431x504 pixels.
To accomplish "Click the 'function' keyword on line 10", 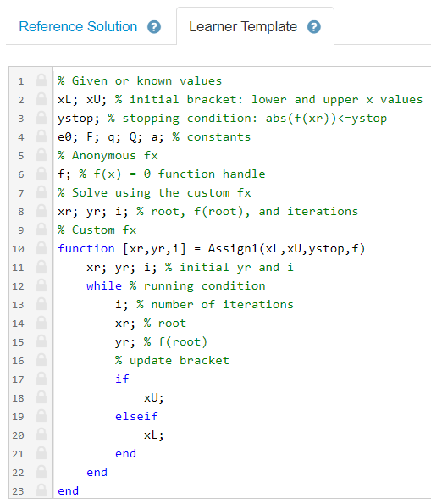I will coord(86,248).
